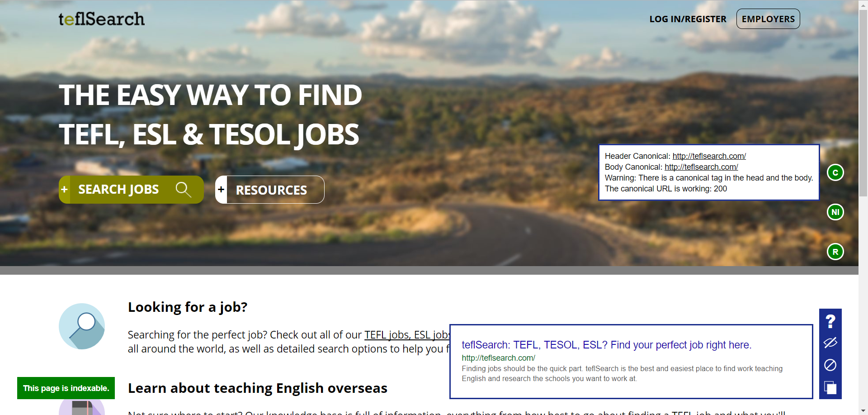Open the help question mark icon

830,321
